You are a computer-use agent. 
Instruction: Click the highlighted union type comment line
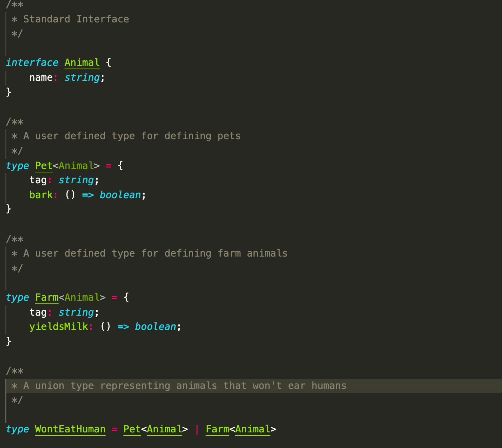pos(179,386)
